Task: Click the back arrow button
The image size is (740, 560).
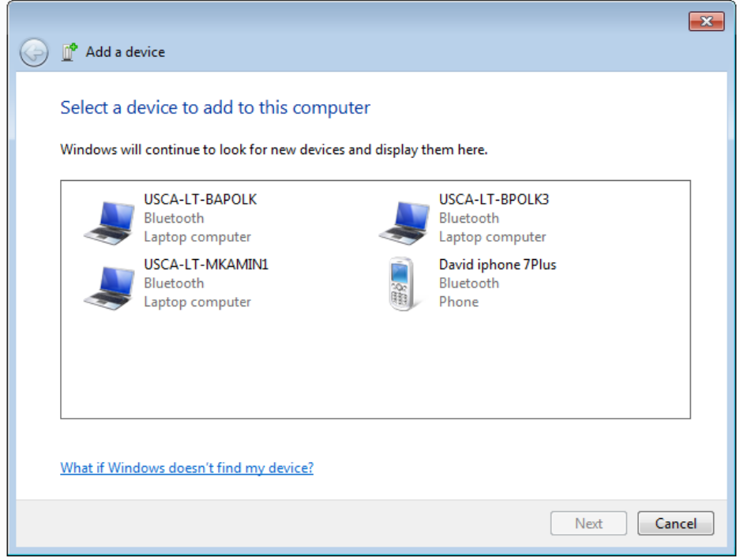Action: [34, 52]
